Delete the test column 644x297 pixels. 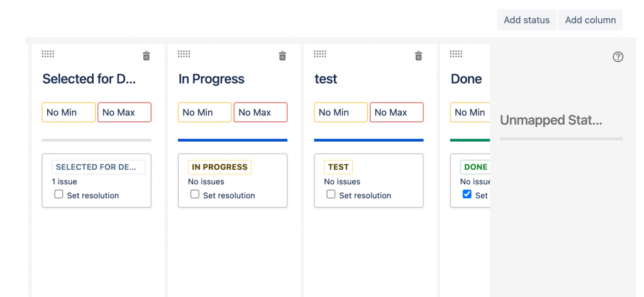[x=419, y=56]
